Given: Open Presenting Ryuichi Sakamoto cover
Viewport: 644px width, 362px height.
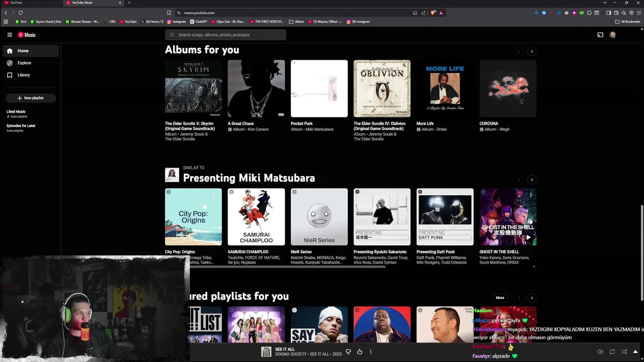Looking at the screenshot, I should (382, 217).
